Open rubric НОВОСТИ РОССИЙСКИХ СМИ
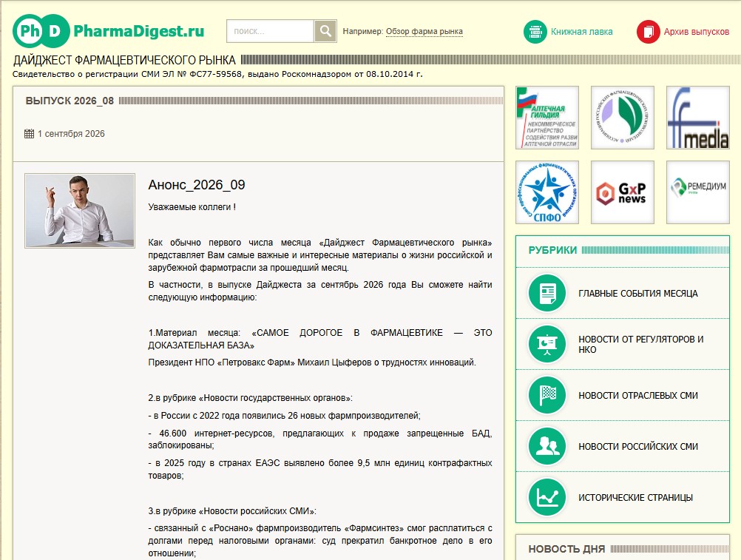The height and width of the screenshot is (560, 741). 637,447
